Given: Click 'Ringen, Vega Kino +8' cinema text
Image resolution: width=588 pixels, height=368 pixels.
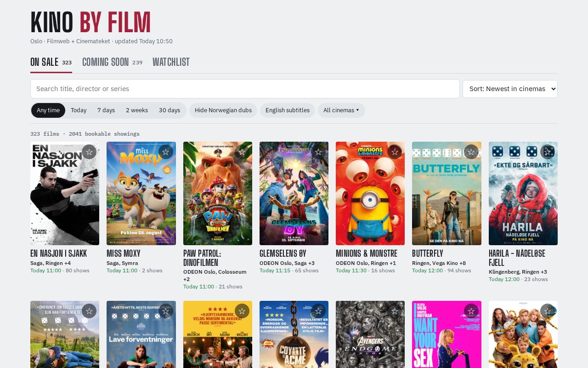Looking at the screenshot, I should [439, 263].
